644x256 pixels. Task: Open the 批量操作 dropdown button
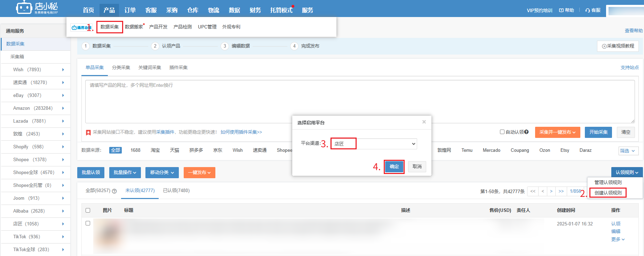click(125, 173)
